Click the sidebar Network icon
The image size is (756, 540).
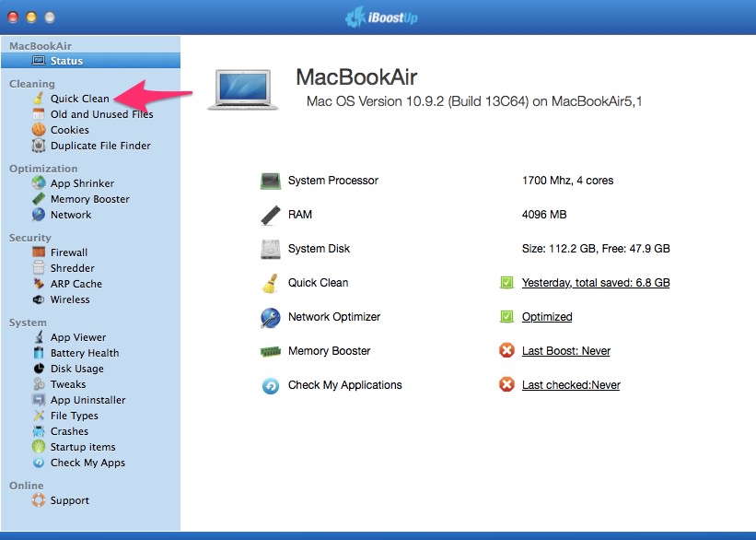pos(39,215)
